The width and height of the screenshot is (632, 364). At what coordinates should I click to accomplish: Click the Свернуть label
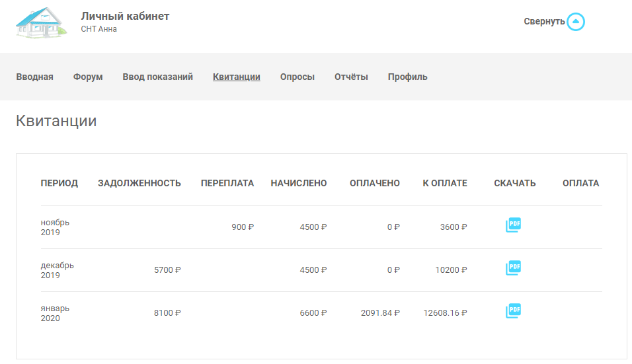point(544,21)
